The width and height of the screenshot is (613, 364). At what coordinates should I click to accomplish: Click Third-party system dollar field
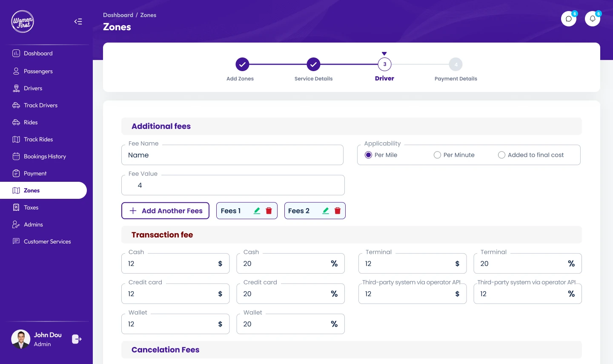[412, 294]
